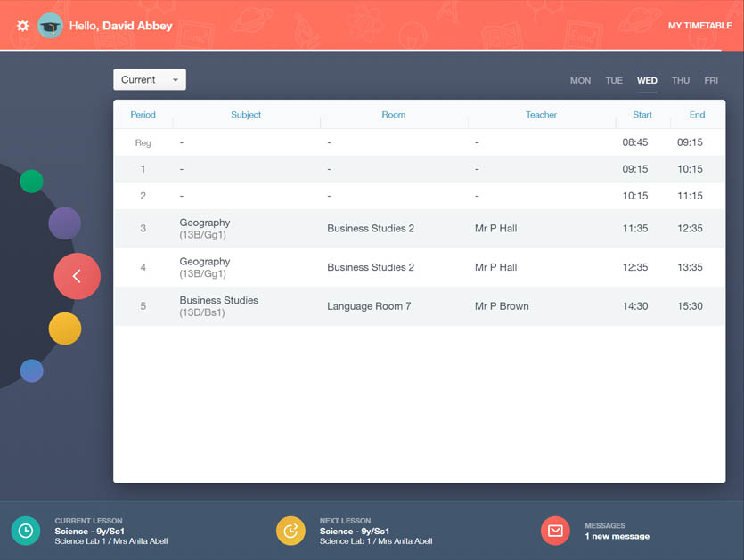
Task: Open settings with the gear icon
Action: click(x=23, y=26)
